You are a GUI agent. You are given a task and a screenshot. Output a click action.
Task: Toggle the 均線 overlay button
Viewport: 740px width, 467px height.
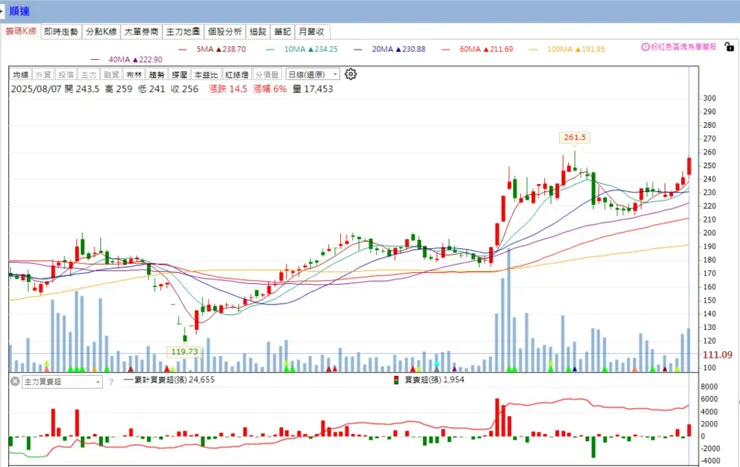(21, 75)
